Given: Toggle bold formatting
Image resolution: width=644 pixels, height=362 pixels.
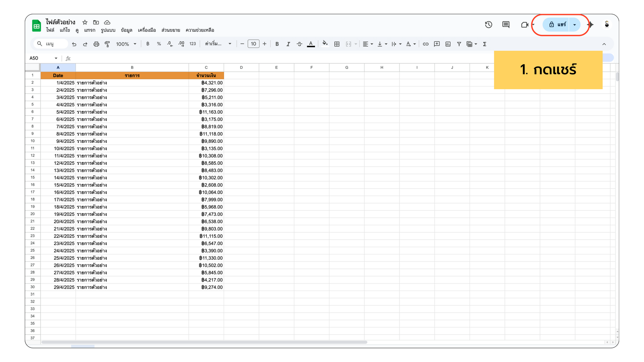Looking at the screenshot, I should pos(277,44).
